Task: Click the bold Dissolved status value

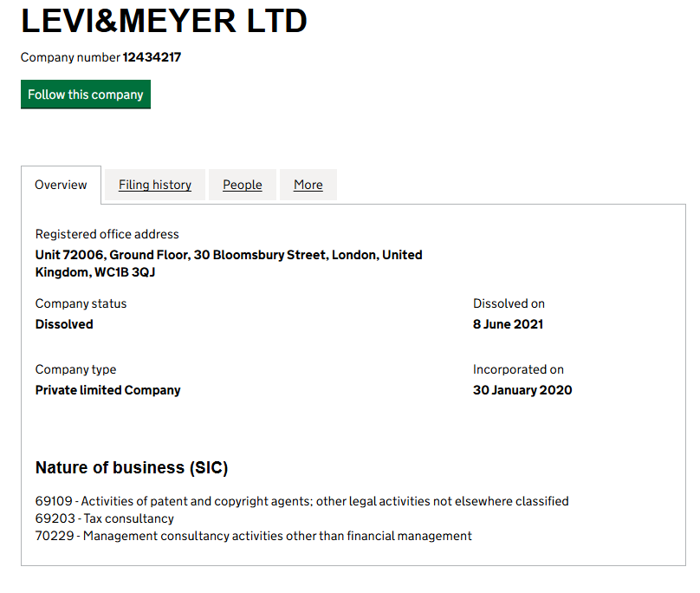Action: [64, 324]
